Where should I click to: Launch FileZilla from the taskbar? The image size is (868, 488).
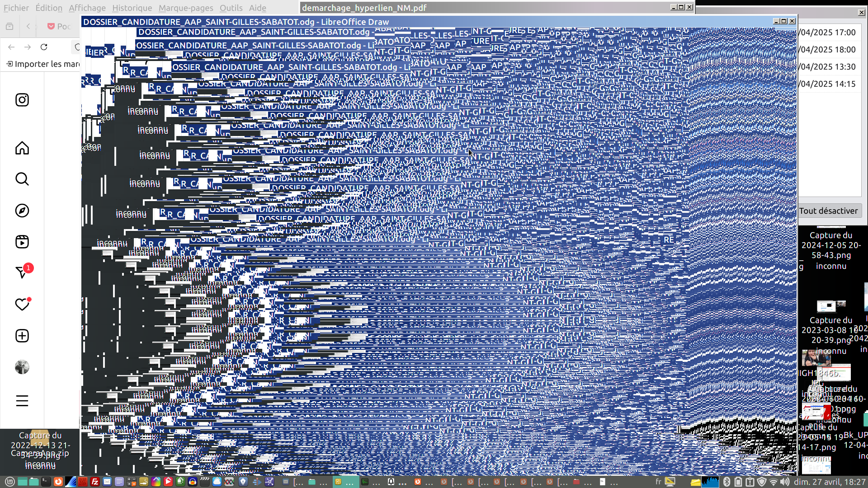point(95,482)
